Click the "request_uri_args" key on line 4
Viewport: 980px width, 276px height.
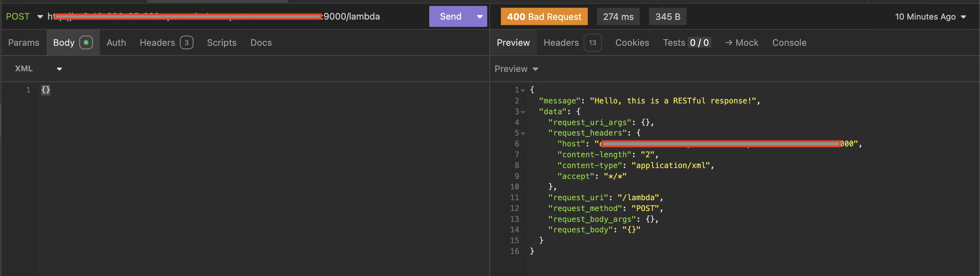tap(590, 122)
